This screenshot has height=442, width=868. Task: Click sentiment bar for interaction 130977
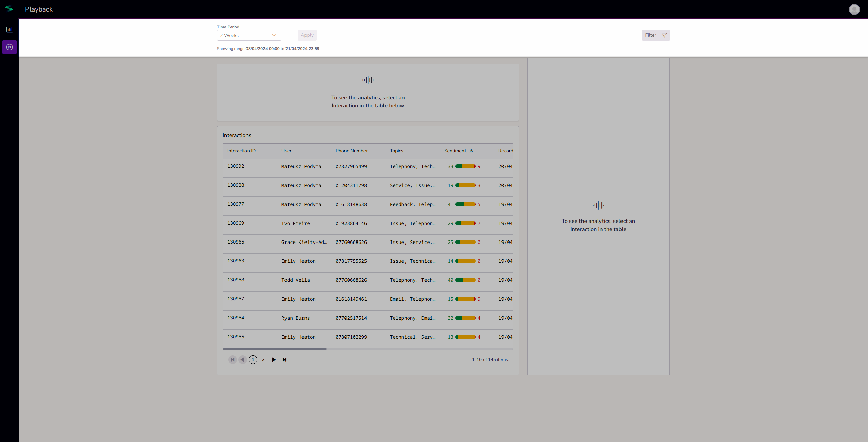[465, 204]
